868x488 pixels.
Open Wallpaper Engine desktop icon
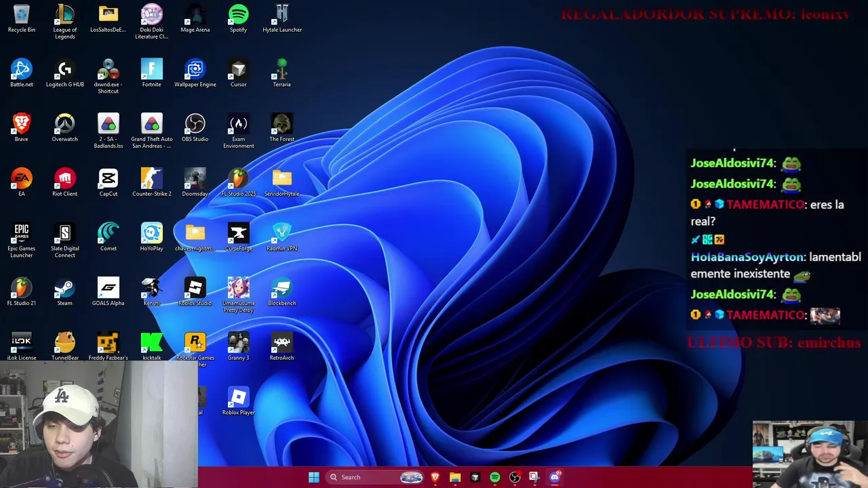tap(195, 73)
